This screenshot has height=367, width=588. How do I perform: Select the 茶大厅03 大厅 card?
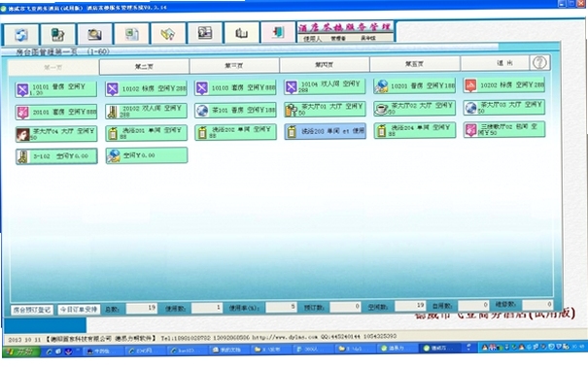tap(504, 108)
